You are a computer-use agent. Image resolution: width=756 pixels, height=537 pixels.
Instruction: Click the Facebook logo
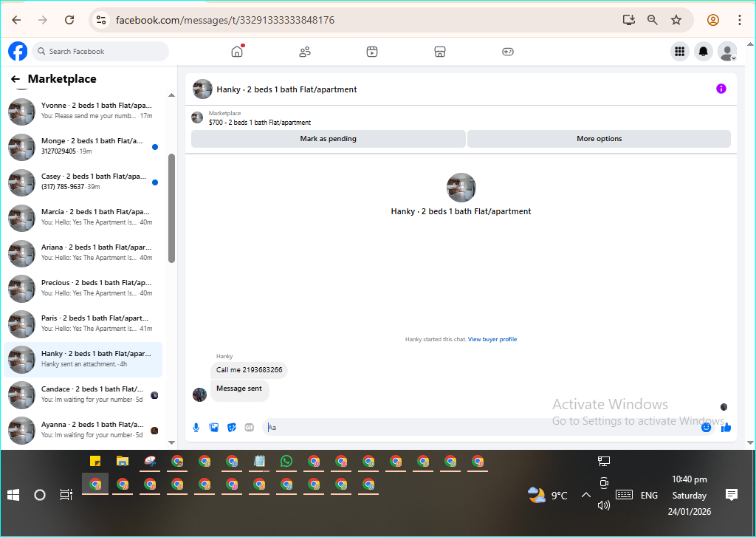point(18,51)
